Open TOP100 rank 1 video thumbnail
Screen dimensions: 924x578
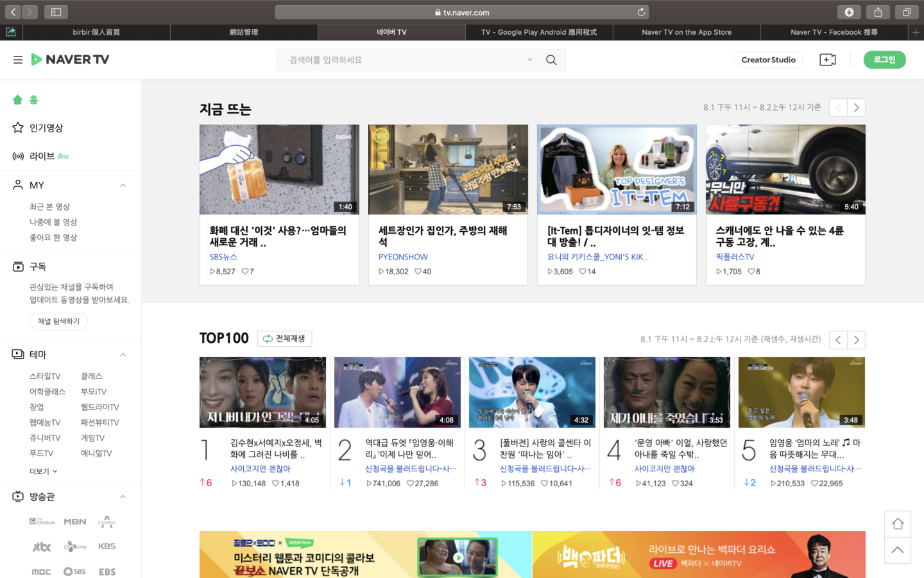coord(262,392)
